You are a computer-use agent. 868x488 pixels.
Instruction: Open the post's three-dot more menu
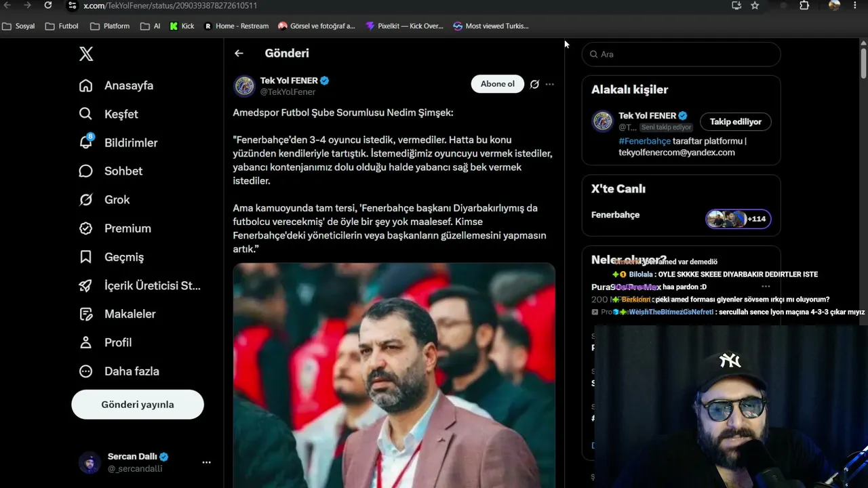coord(550,84)
